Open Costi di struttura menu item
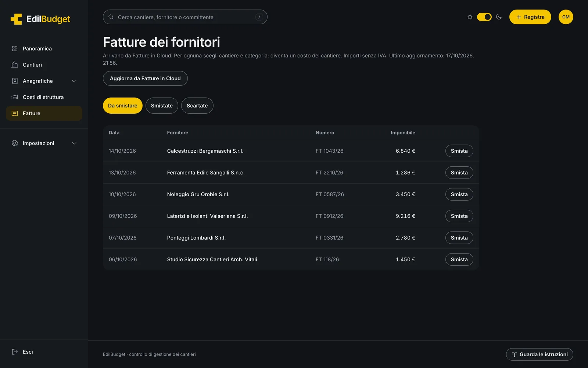Image resolution: width=588 pixels, height=368 pixels. 44,97
